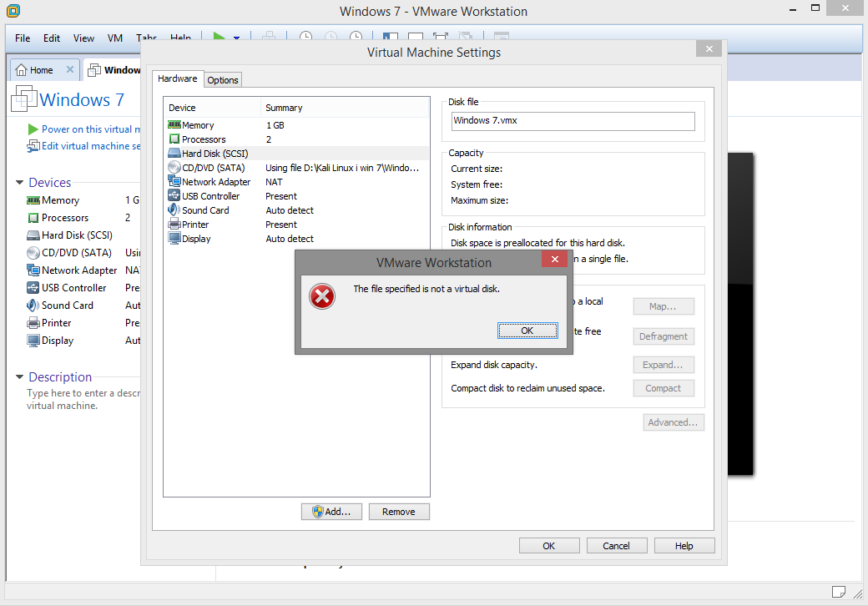Open the File menu
The height and width of the screenshot is (606, 868).
click(x=23, y=38)
